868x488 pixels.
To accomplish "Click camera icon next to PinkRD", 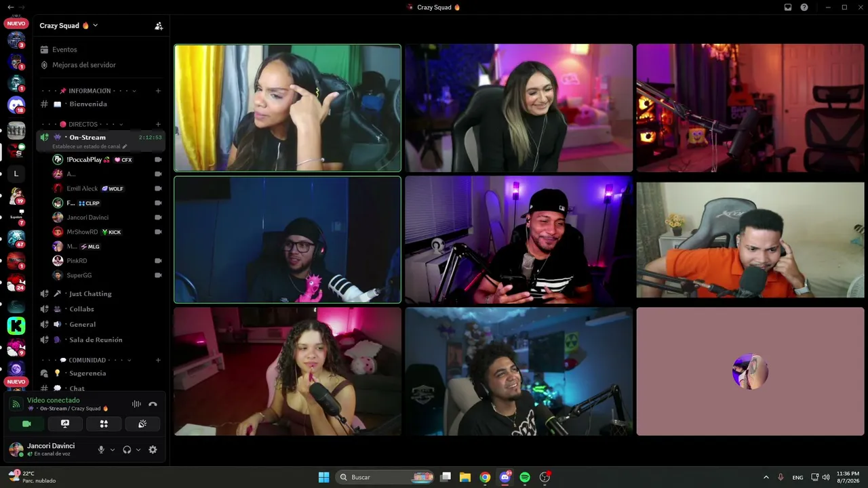I will coord(158,261).
